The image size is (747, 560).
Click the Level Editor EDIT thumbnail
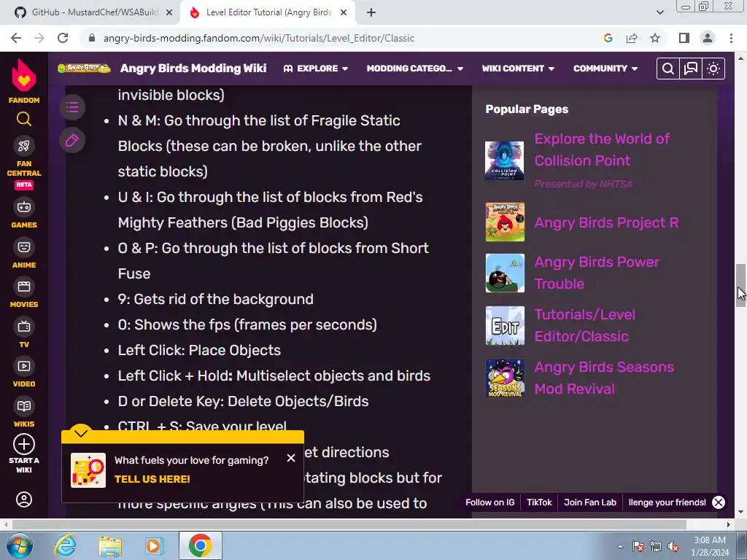coord(505,326)
